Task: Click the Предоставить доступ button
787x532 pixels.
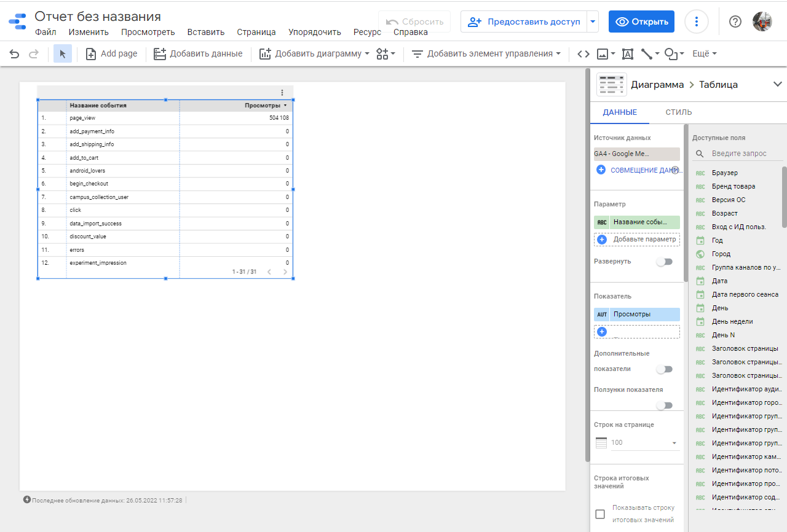Action: (524, 22)
